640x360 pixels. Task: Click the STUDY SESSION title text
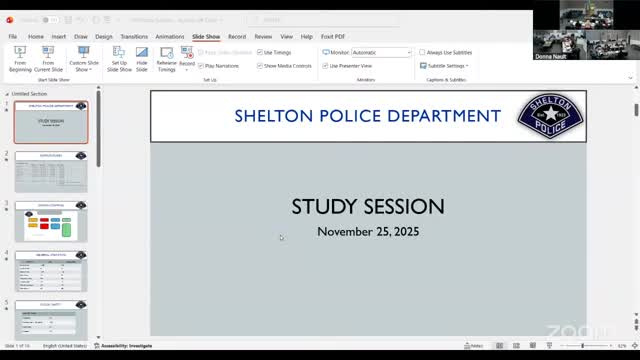coord(368,207)
